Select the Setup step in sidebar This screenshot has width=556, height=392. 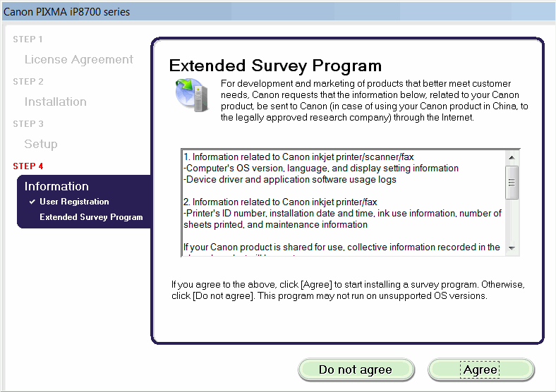tap(41, 145)
